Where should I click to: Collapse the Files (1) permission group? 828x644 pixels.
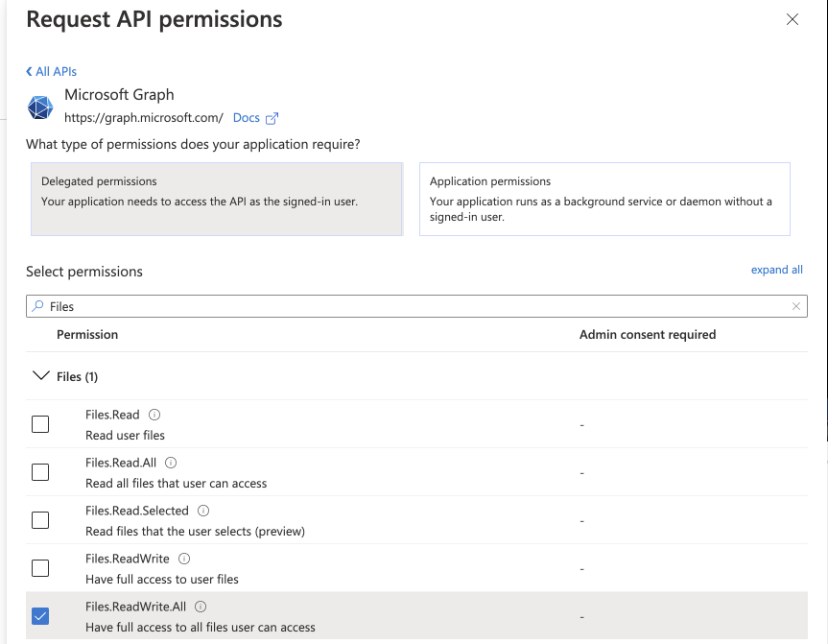(40, 376)
